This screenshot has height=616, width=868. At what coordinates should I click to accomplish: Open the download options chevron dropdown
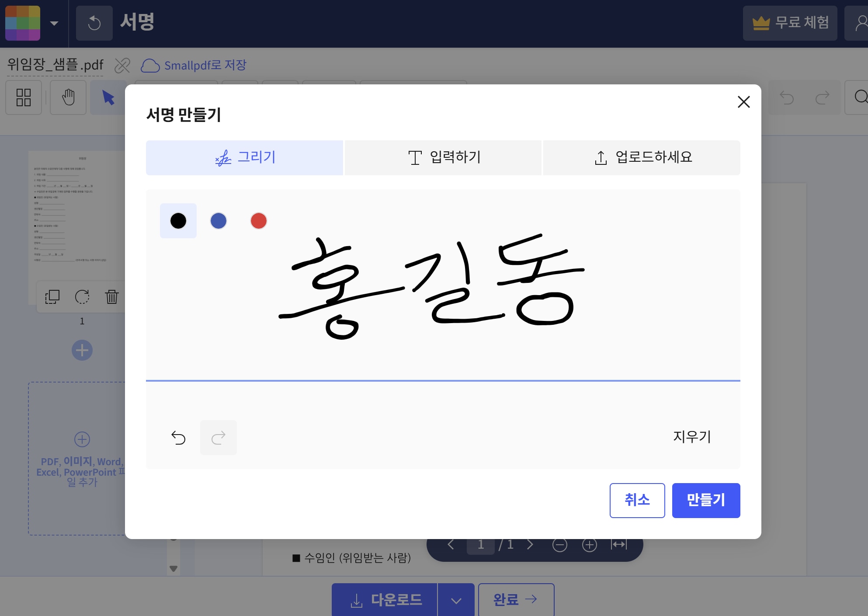pos(456,601)
